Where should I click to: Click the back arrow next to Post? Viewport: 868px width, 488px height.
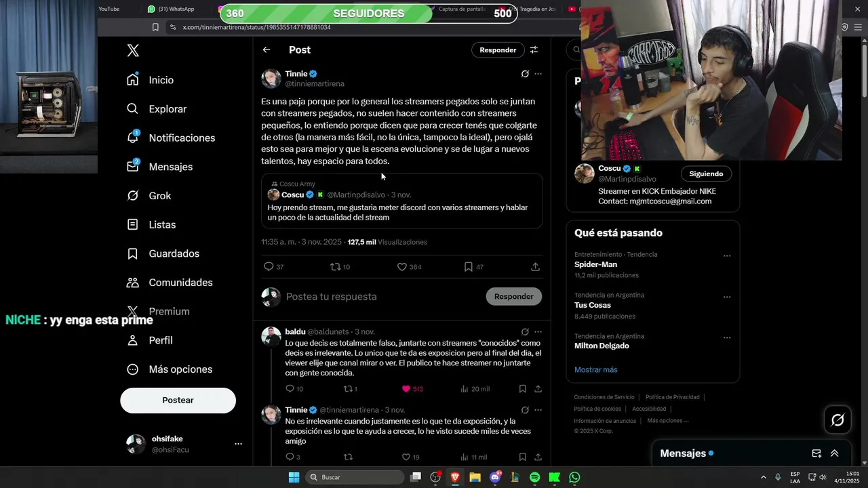click(x=267, y=50)
